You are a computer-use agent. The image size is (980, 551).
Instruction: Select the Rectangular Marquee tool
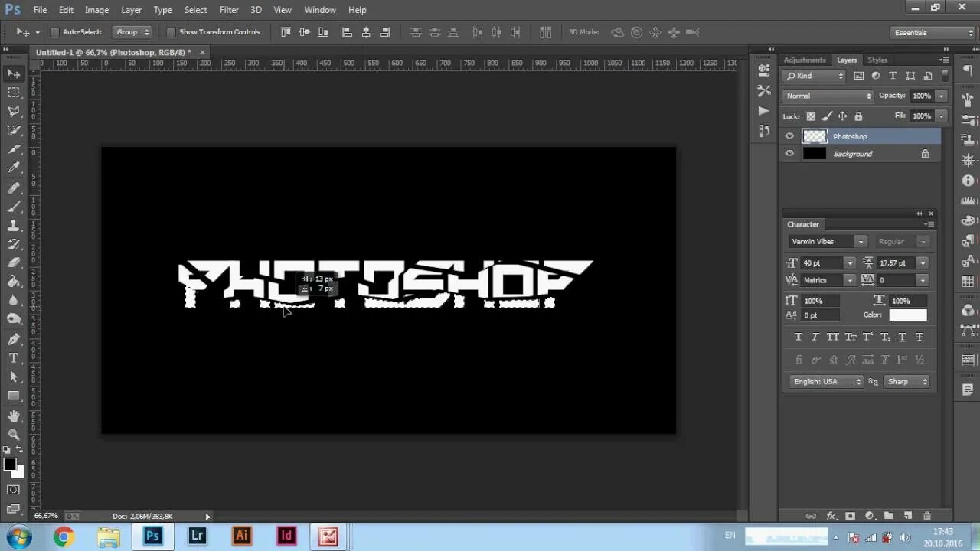coord(14,92)
